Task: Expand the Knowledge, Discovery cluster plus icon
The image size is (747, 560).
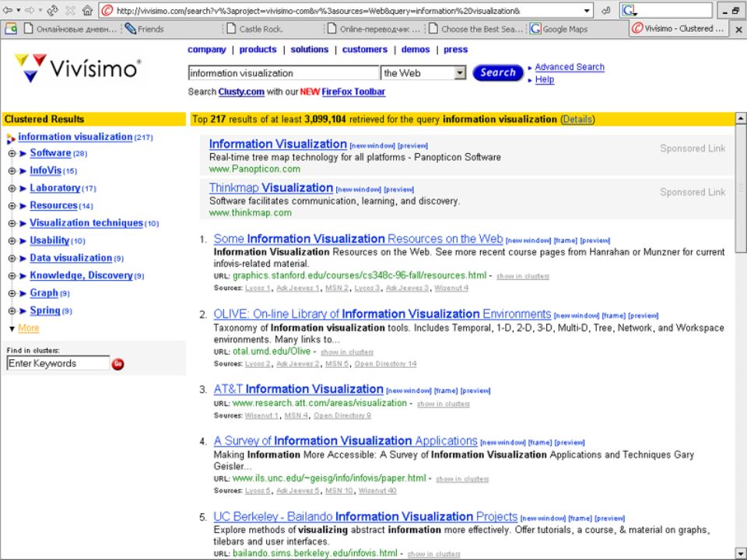Action: pyautogui.click(x=12, y=275)
